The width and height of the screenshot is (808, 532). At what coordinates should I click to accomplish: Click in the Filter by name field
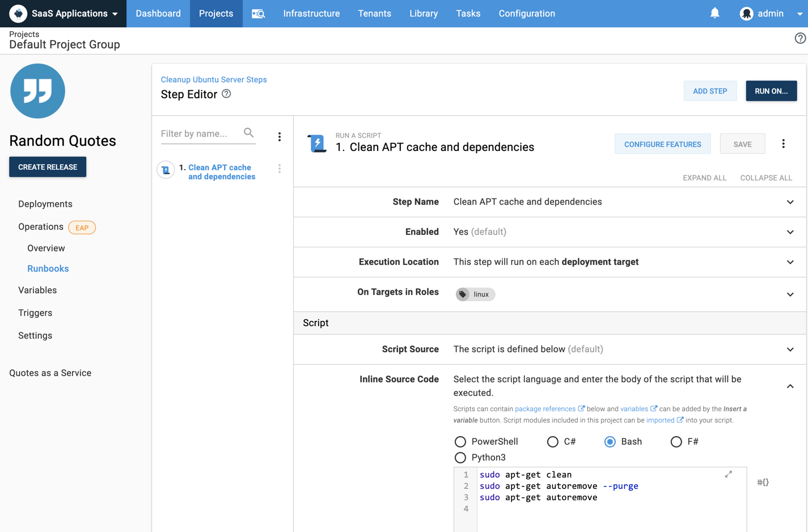pos(200,134)
